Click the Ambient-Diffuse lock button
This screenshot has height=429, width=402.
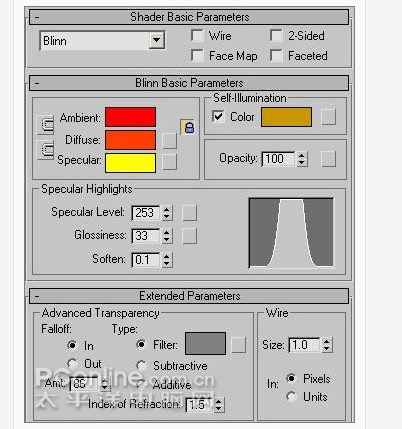click(45, 125)
